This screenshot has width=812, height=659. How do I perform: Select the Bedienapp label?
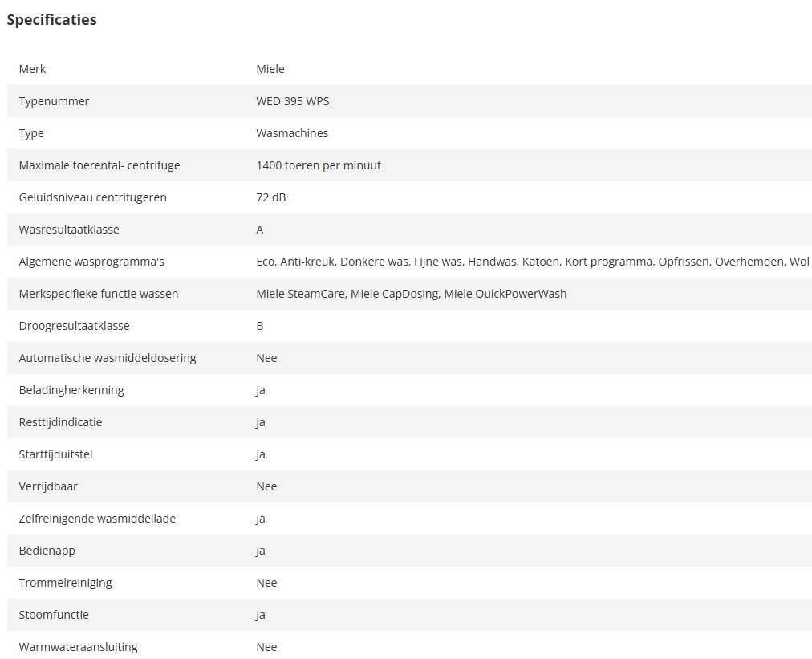point(47,551)
